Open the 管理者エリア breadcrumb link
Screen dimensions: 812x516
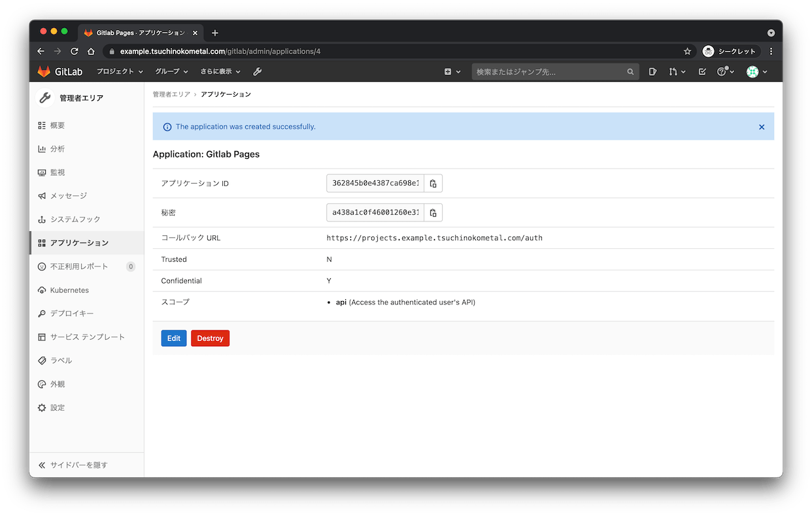coord(171,94)
